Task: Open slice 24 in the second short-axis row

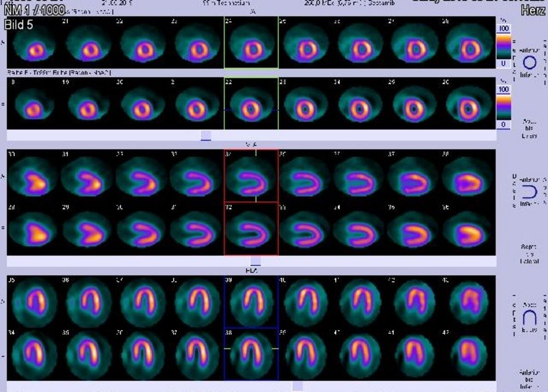Action: point(360,104)
